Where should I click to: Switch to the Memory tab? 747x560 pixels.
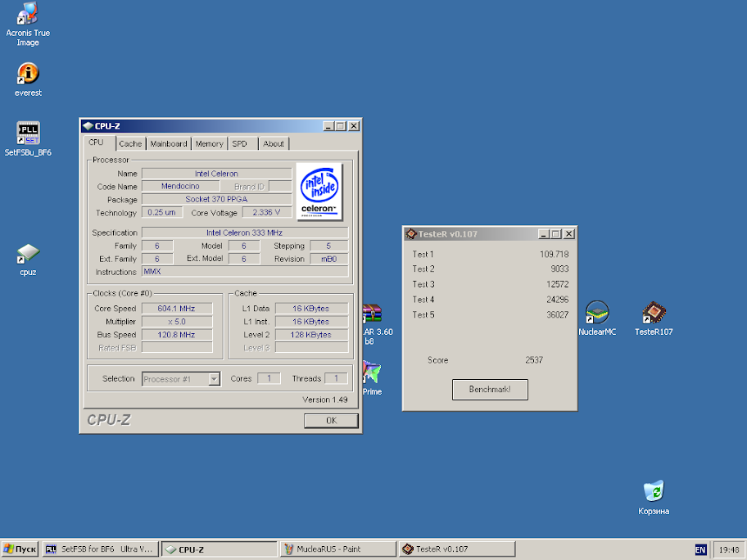tap(209, 144)
